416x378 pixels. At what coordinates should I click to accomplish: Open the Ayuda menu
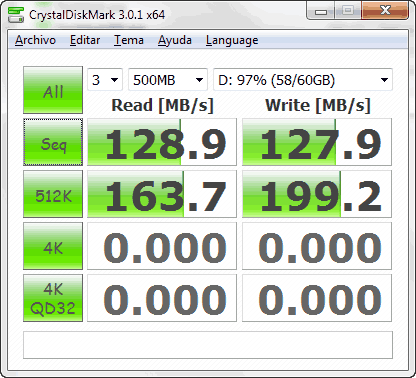[175, 40]
